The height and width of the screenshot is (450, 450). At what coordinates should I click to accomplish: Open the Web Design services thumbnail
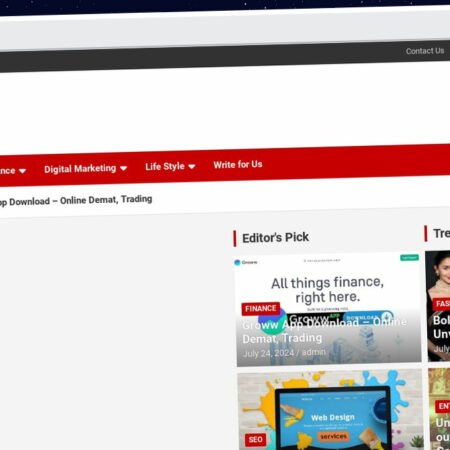(x=331, y=410)
